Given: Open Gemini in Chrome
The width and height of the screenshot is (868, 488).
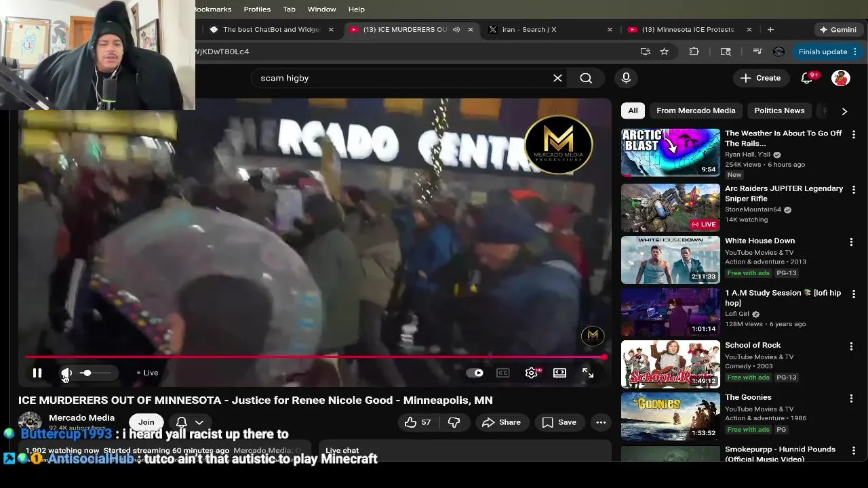Looking at the screenshot, I should click(x=838, y=30).
